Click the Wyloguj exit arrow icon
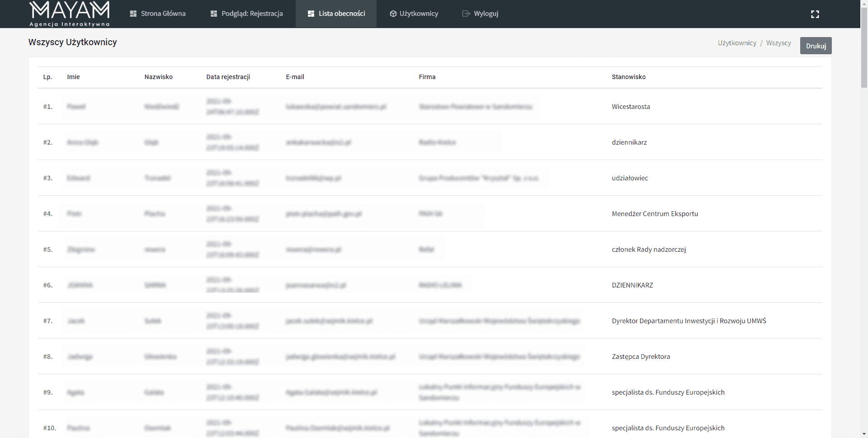This screenshot has width=868, height=438. click(x=466, y=14)
